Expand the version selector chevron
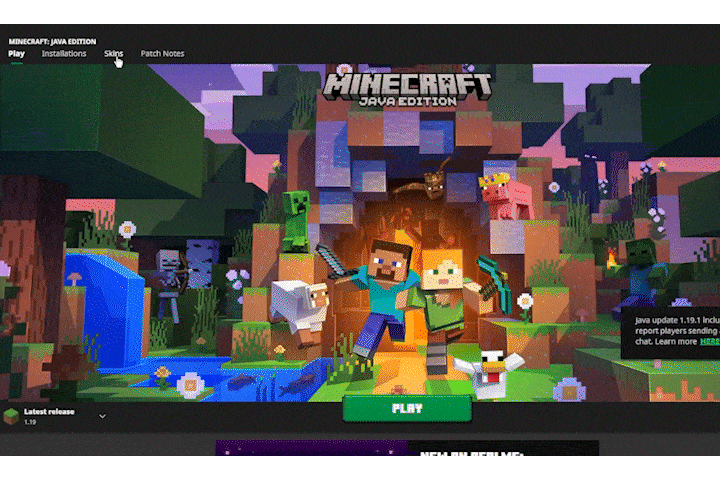This screenshot has width=720, height=480. (x=102, y=416)
